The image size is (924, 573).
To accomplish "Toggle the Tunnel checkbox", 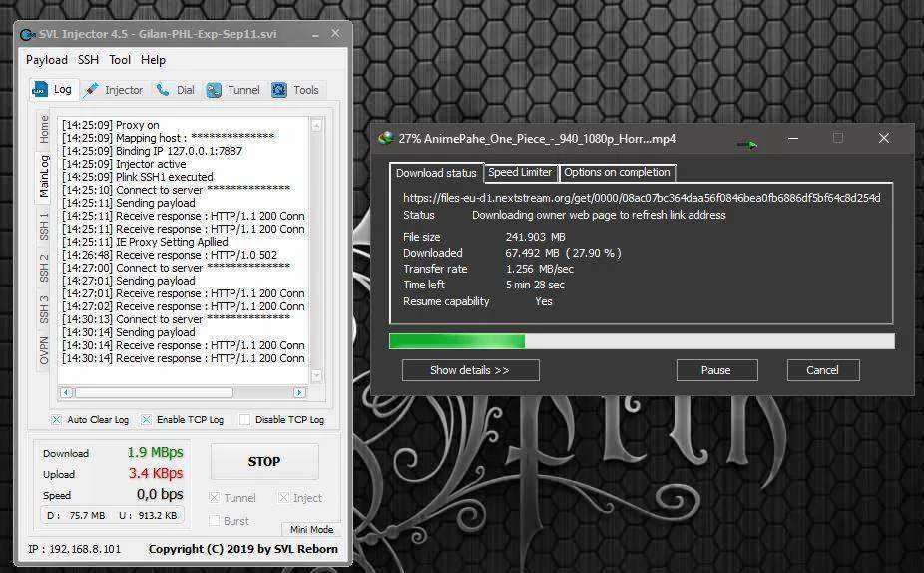I will coord(214,497).
